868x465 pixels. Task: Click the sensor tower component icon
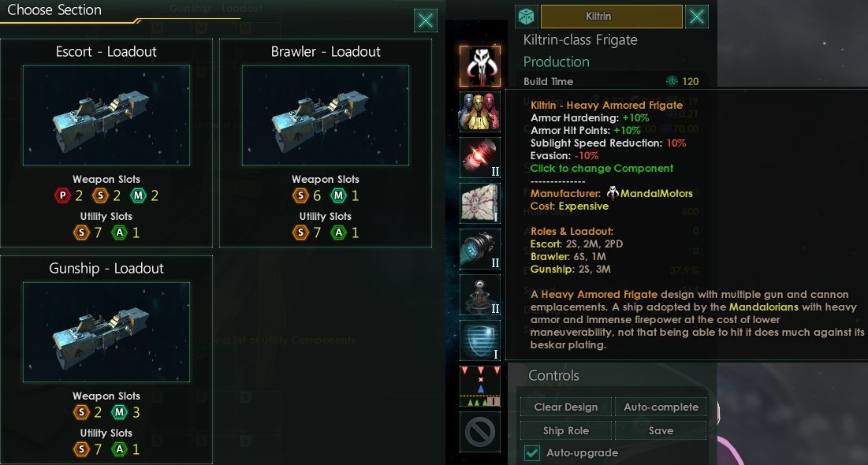click(x=480, y=295)
